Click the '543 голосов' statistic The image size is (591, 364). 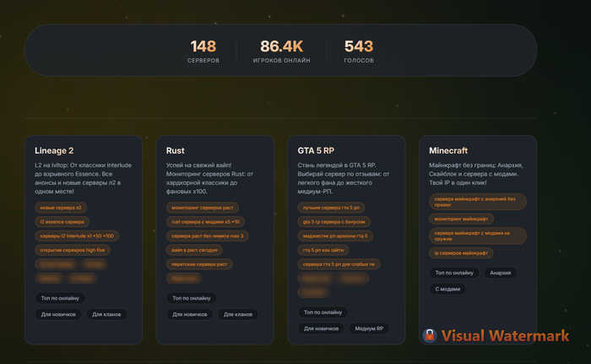(359, 52)
